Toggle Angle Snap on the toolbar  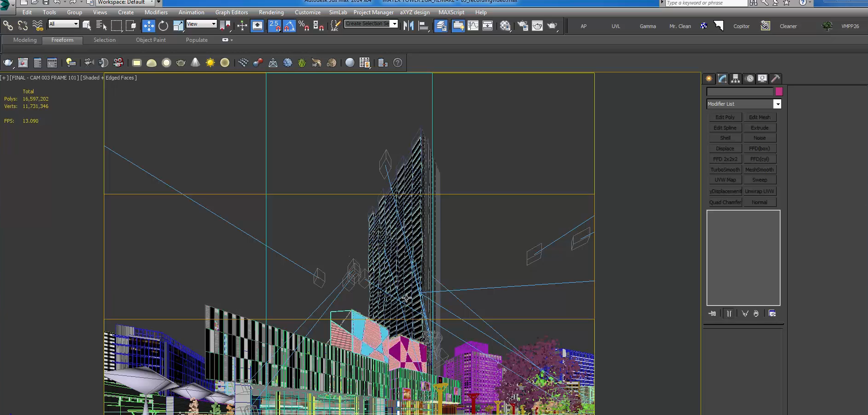(289, 26)
